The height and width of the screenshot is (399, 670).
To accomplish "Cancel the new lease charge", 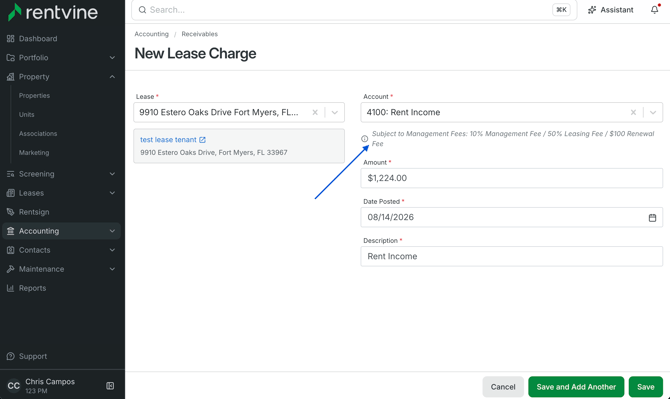I will coord(503,387).
